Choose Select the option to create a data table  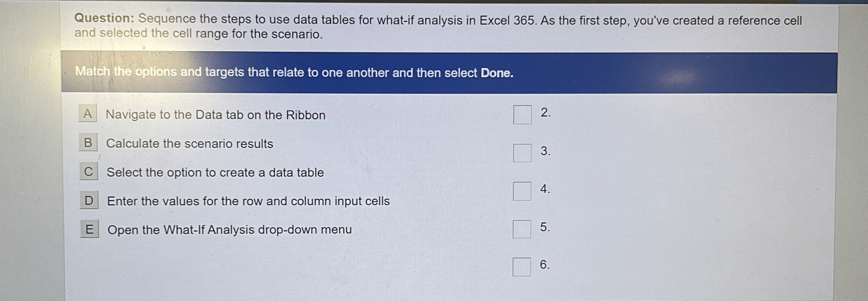pyautogui.click(x=215, y=173)
